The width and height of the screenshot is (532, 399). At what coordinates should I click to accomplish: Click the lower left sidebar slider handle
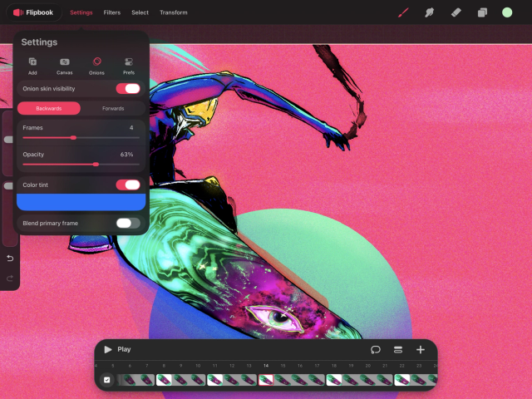pyautogui.click(x=8, y=185)
